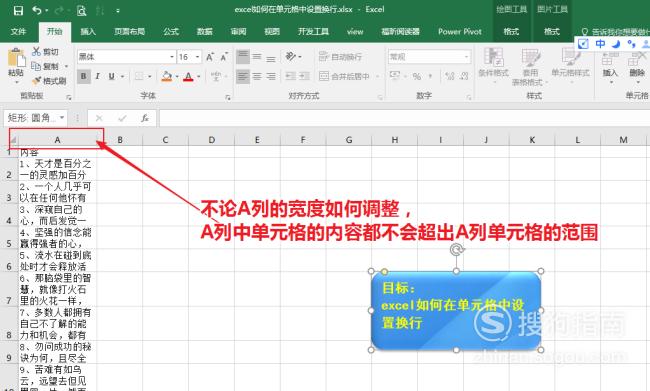Image resolution: width=650 pixels, height=391 pixels.
Task: Click the red font color swatch
Action: pyautogui.click(x=189, y=76)
